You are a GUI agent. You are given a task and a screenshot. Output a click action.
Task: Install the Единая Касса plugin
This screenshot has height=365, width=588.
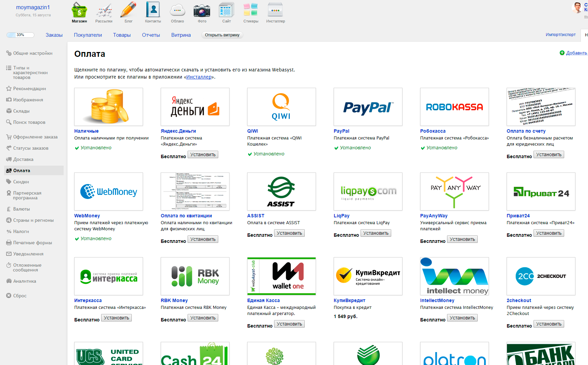point(289,324)
